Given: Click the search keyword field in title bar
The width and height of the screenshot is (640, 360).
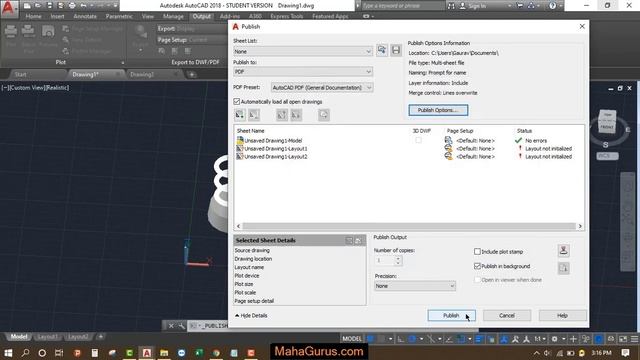Looking at the screenshot, I should (x=402, y=6).
